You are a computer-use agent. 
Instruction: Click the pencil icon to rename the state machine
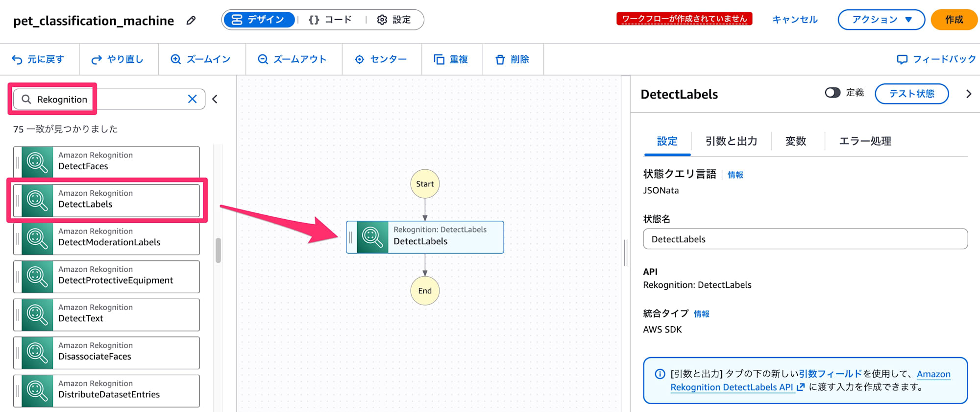191,20
